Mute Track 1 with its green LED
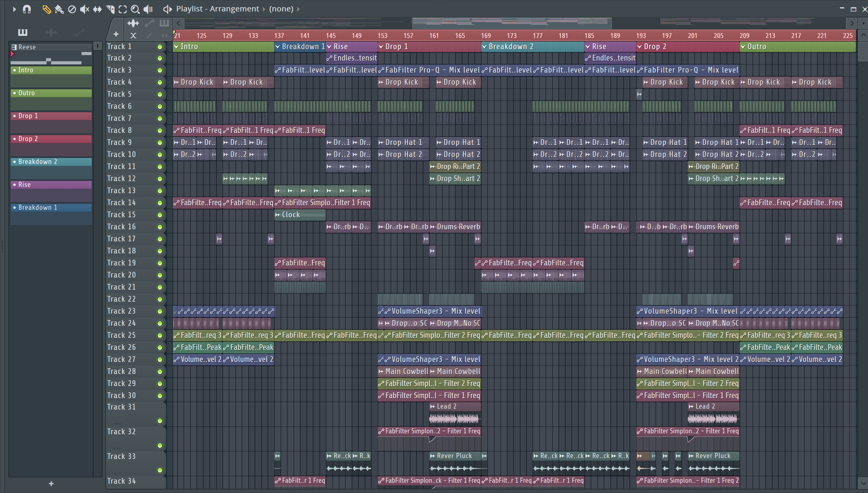The height and width of the screenshot is (493, 868). point(160,47)
